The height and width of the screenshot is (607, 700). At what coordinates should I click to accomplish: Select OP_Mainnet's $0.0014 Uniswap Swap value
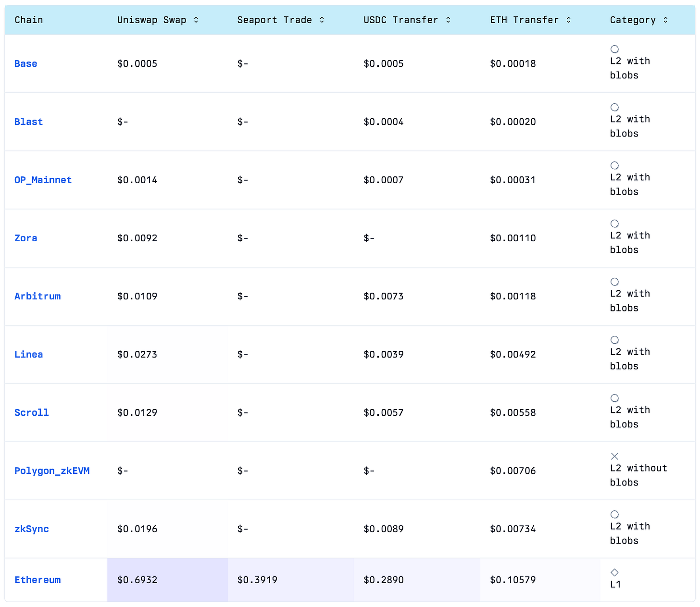137,180
